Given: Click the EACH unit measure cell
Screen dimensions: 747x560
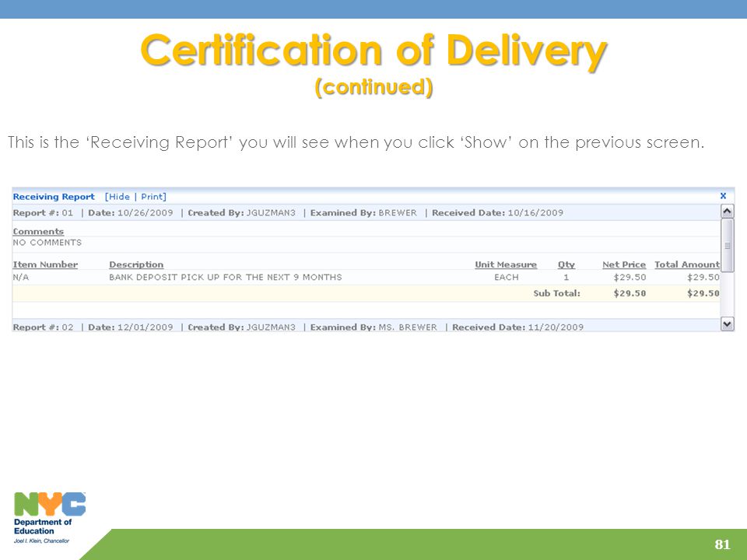Looking at the screenshot, I should (x=506, y=277).
